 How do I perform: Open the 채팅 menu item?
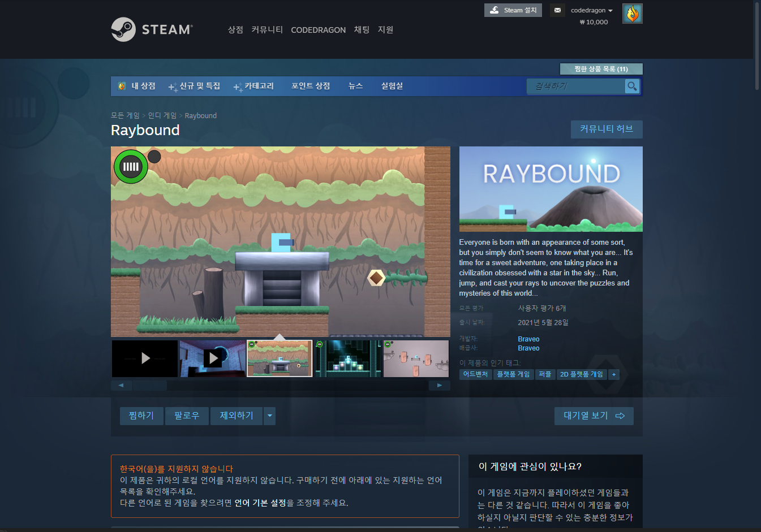[362, 29]
